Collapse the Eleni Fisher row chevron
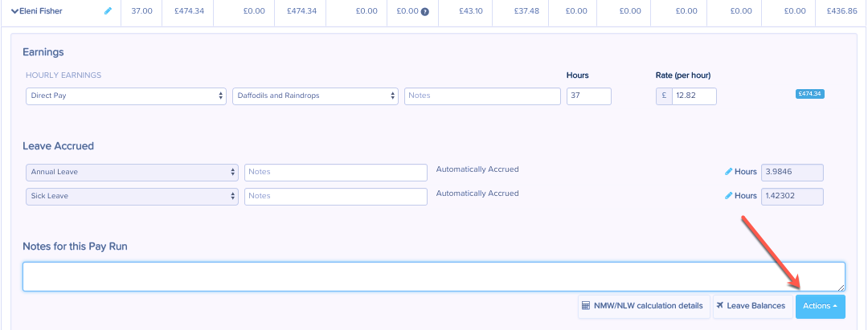868x330 pixels. point(15,11)
